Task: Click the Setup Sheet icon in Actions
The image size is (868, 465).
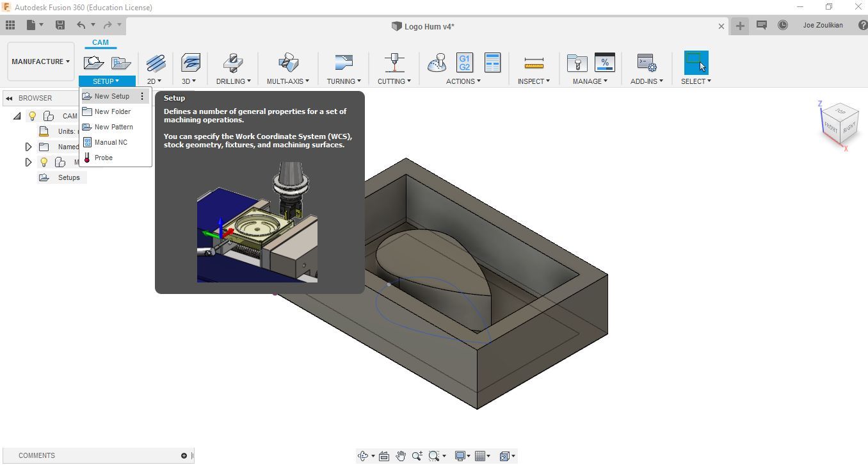Action: (x=492, y=63)
